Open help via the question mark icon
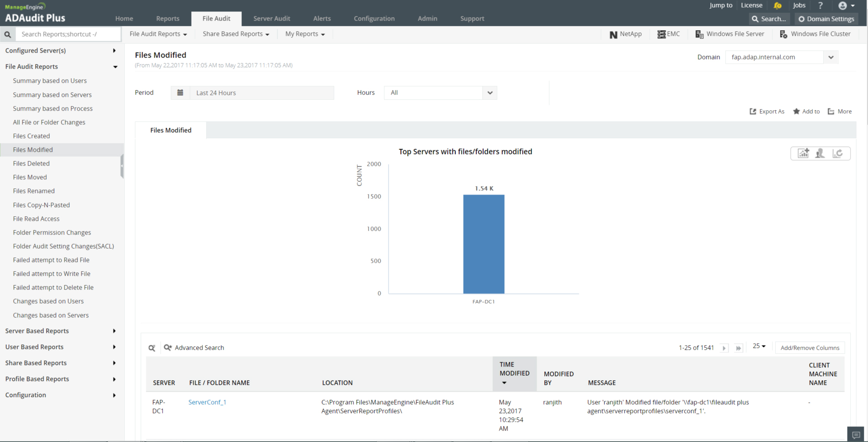This screenshot has width=868, height=442. [x=820, y=5]
